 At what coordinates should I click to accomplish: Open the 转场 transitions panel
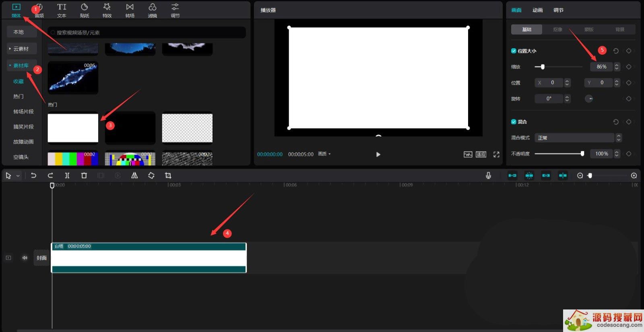click(130, 10)
